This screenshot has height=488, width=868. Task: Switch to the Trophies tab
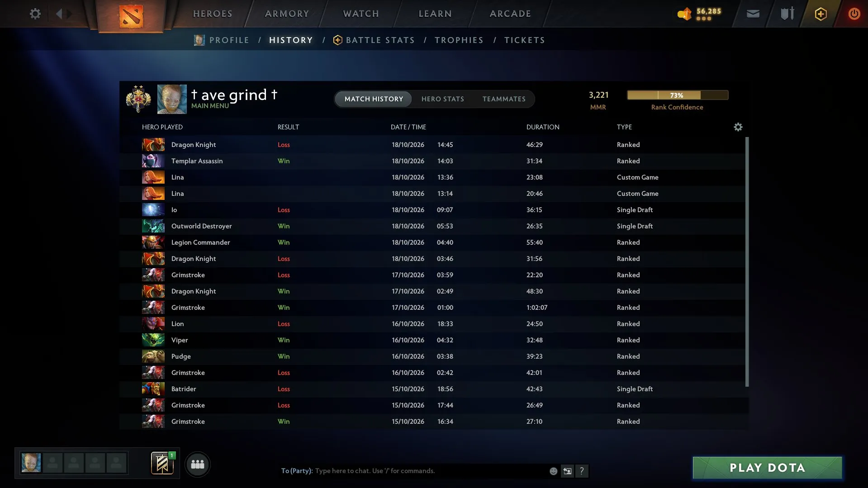[x=459, y=40]
